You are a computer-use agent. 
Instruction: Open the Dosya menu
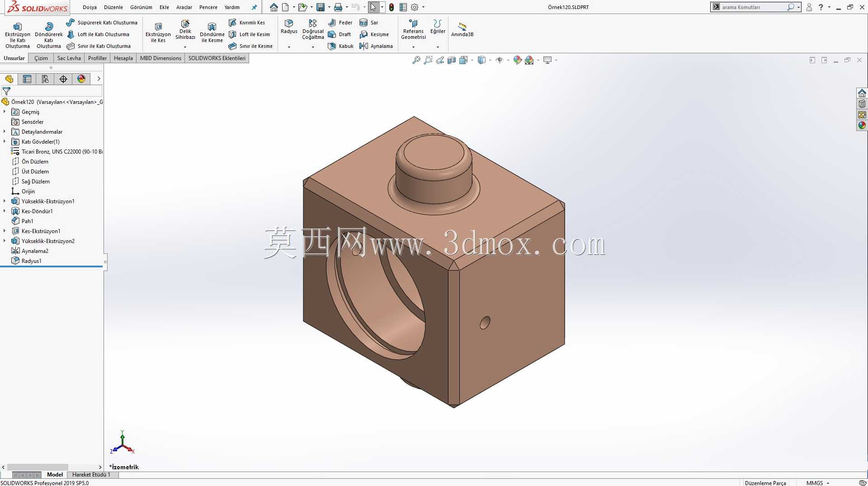(90, 7)
